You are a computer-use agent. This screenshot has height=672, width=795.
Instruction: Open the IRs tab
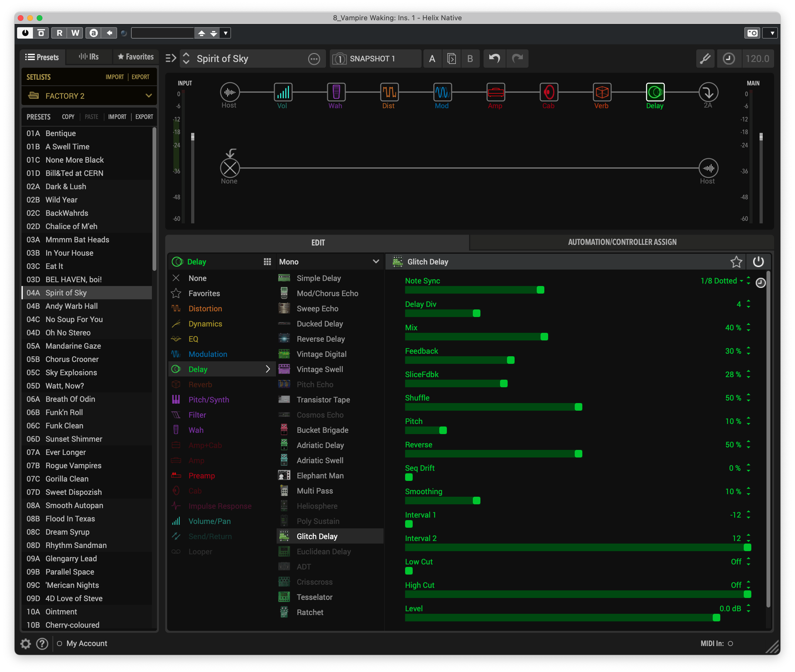(x=89, y=57)
